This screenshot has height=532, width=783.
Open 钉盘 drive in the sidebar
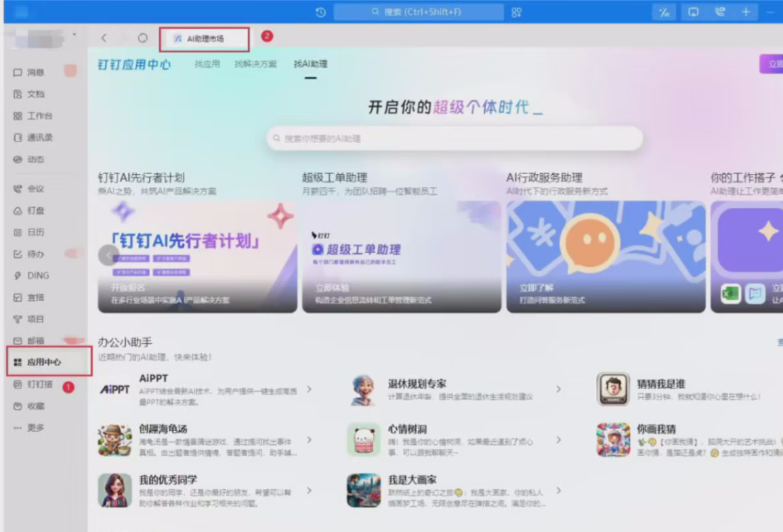pos(29,210)
